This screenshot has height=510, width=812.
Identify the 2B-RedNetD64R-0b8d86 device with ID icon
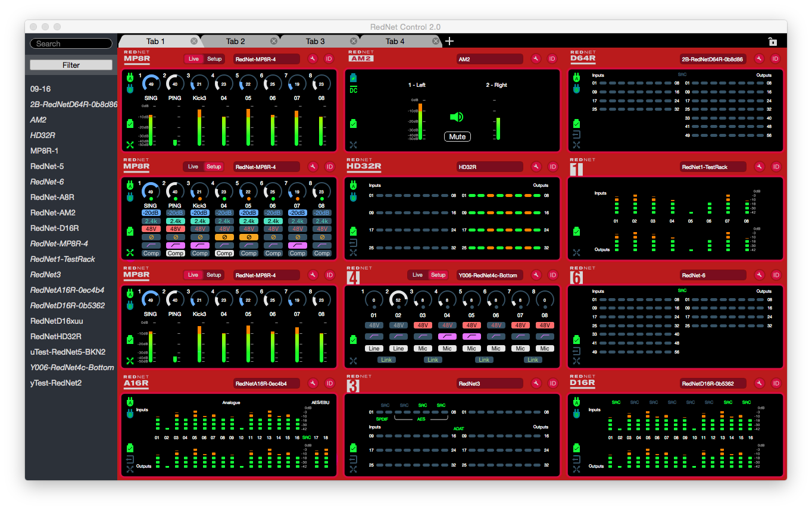coord(775,58)
